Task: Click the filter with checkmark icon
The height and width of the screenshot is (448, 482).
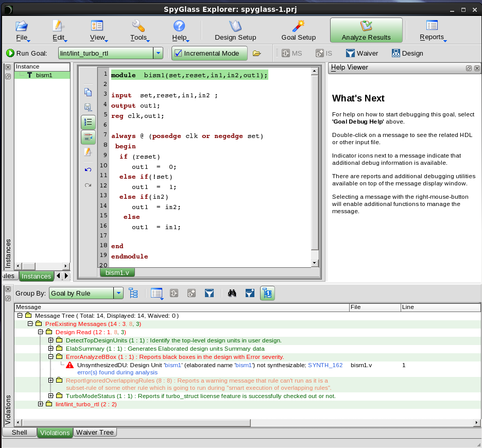Action: (x=250, y=294)
